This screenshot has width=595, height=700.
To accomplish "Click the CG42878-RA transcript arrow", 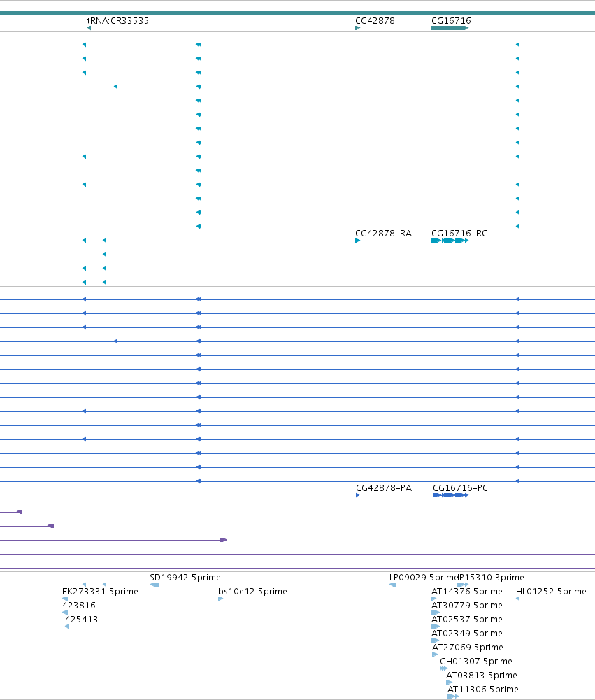I will click(x=357, y=241).
